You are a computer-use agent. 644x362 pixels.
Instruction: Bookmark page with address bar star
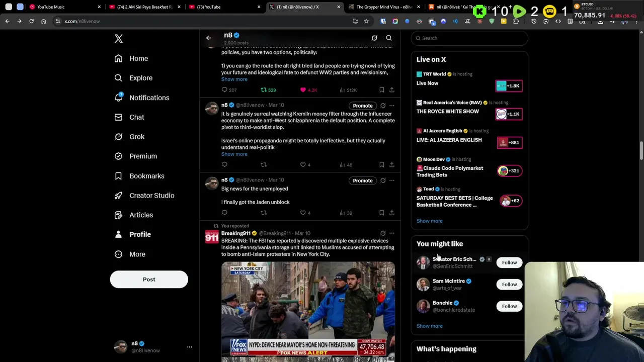click(x=366, y=21)
